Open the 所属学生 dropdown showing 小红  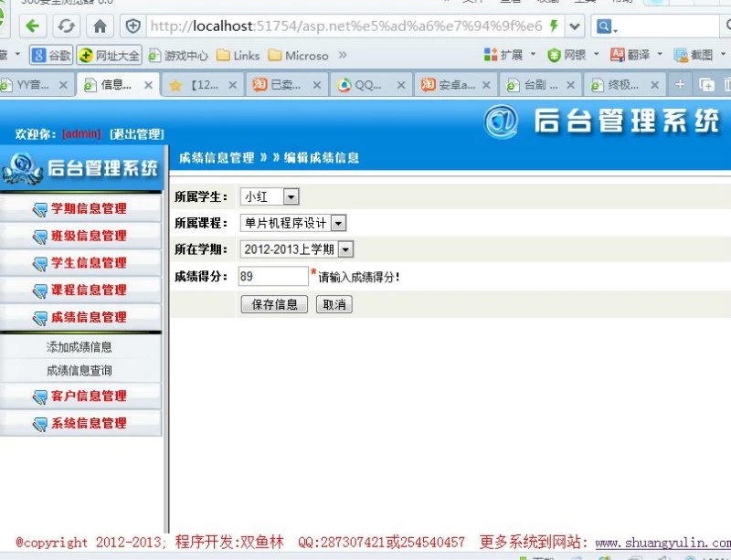pyautogui.click(x=270, y=196)
